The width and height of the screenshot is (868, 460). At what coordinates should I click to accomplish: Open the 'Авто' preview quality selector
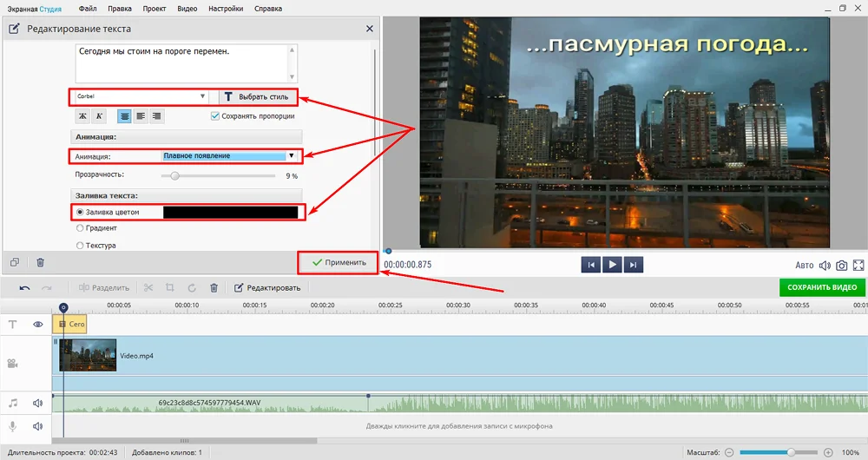click(805, 266)
